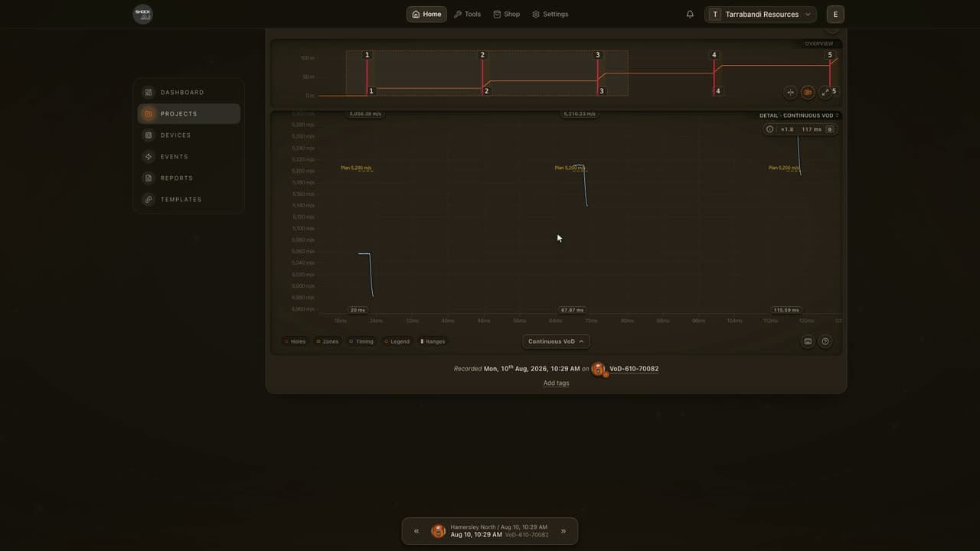Click hole marker 1 in the overview chart

[x=367, y=55]
